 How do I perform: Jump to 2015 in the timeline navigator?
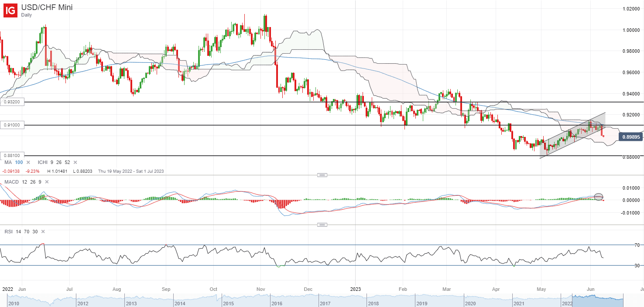coord(228,303)
